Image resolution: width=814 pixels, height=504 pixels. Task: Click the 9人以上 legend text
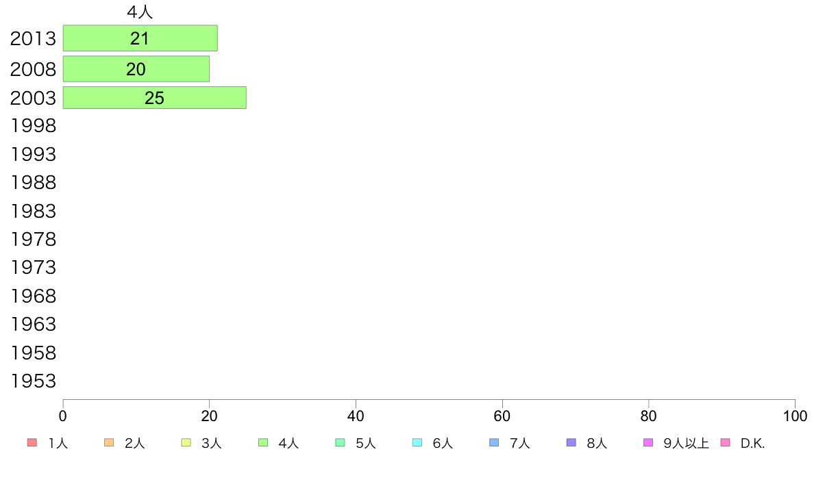[687, 443]
